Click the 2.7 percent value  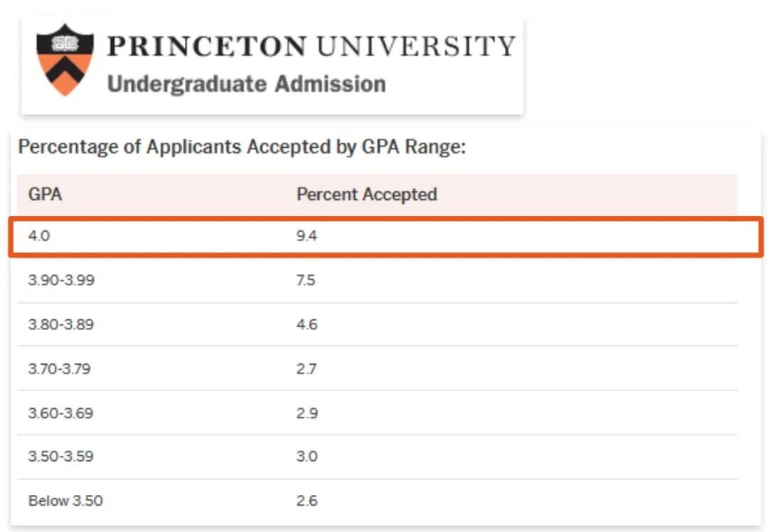coord(306,368)
